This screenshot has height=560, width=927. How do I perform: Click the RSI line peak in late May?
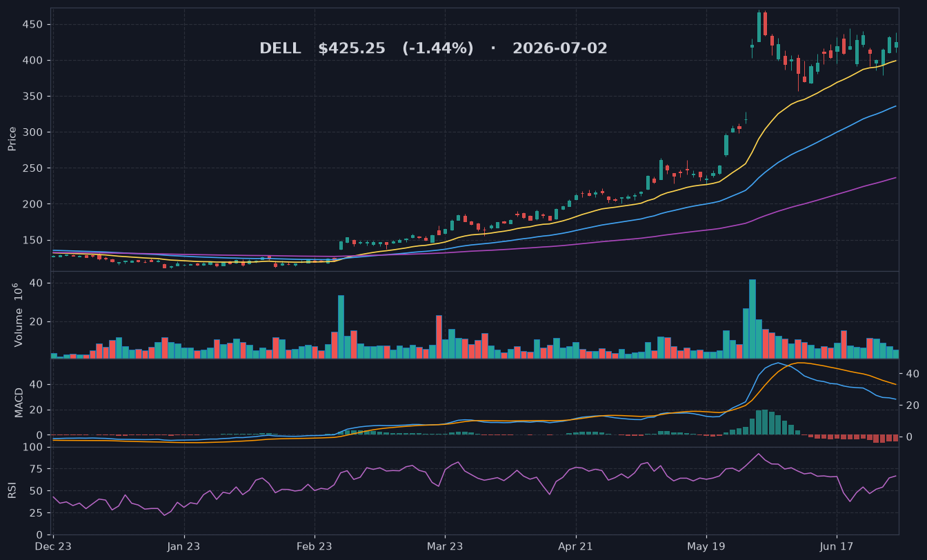click(x=759, y=454)
